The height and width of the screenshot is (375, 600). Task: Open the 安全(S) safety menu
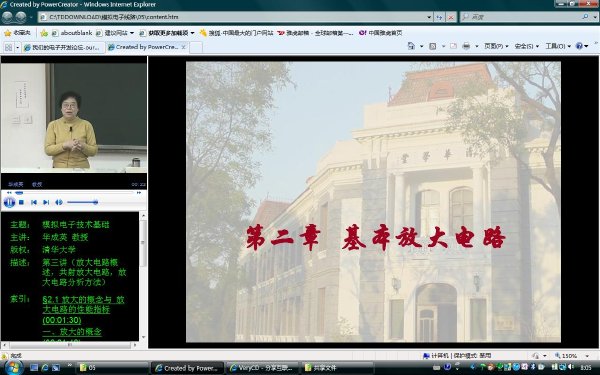[x=527, y=46]
